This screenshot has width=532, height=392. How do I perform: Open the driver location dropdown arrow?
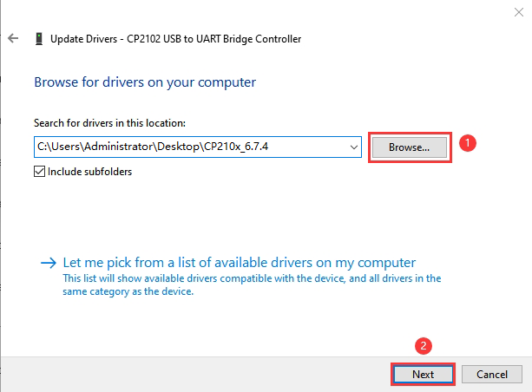click(x=353, y=147)
